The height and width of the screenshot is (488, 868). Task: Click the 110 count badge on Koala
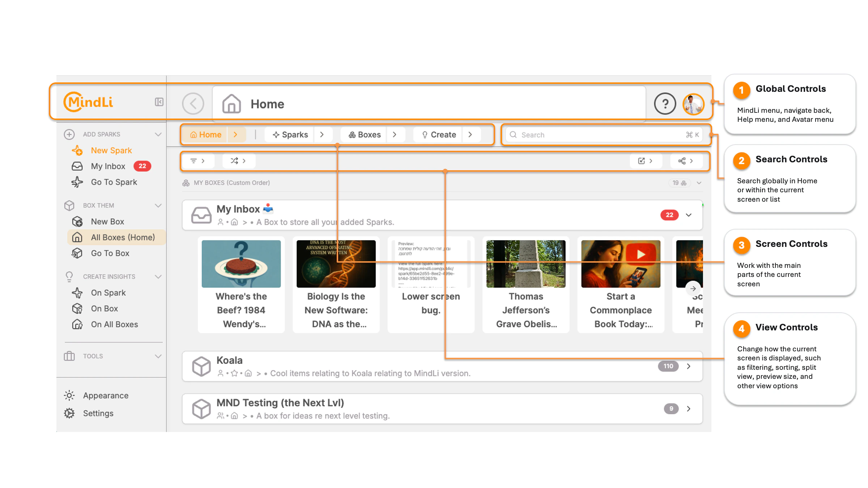coord(668,366)
